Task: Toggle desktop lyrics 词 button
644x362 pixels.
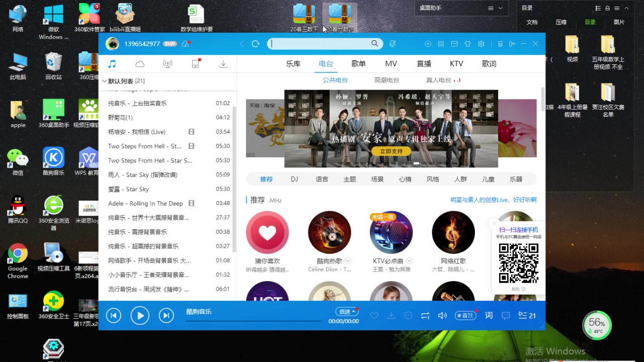Action: click(x=489, y=316)
